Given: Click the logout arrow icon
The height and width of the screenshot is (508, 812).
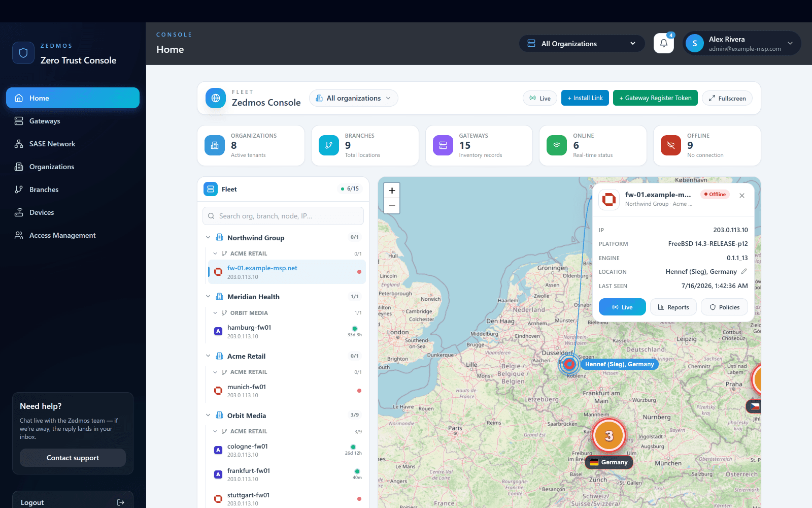Looking at the screenshot, I should point(121,502).
